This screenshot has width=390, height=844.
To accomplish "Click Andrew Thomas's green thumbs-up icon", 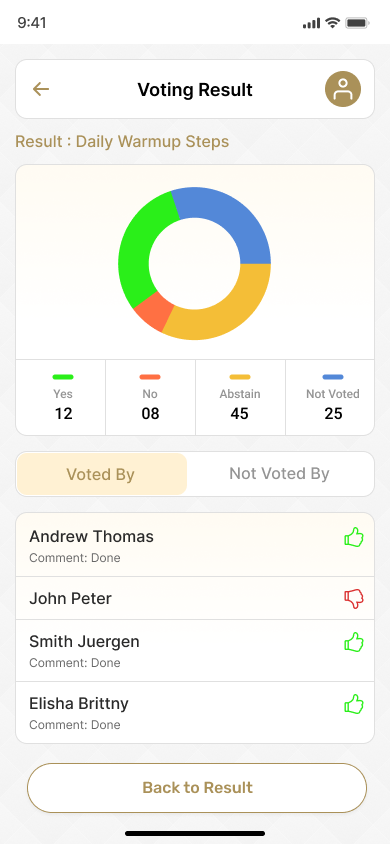I will 354,537.
